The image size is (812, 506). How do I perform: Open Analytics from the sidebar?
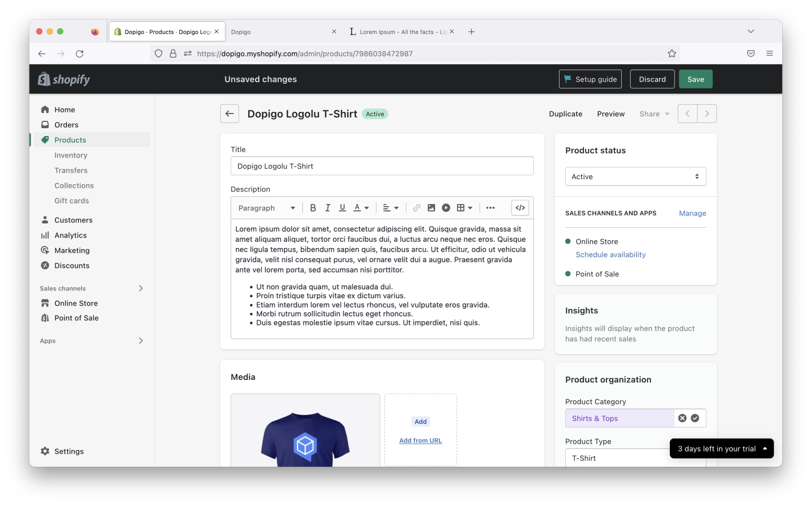pyautogui.click(x=71, y=235)
